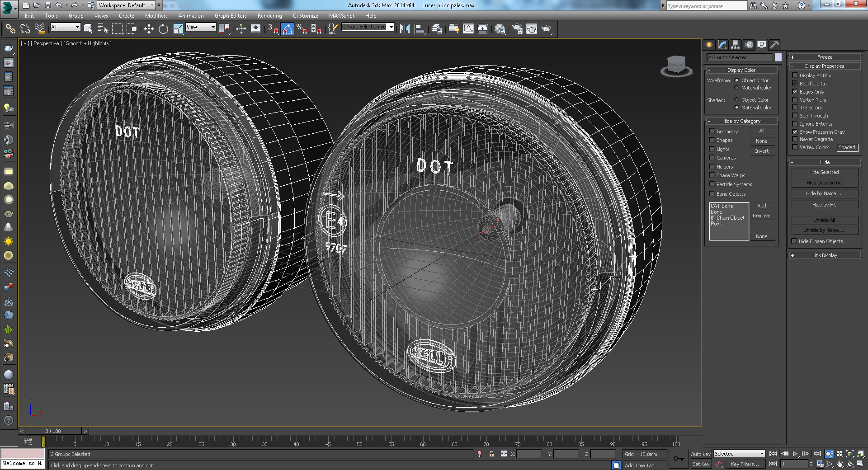Screen dimensions: 868x470
Task: Jump to the end of the animation
Action: (817, 454)
